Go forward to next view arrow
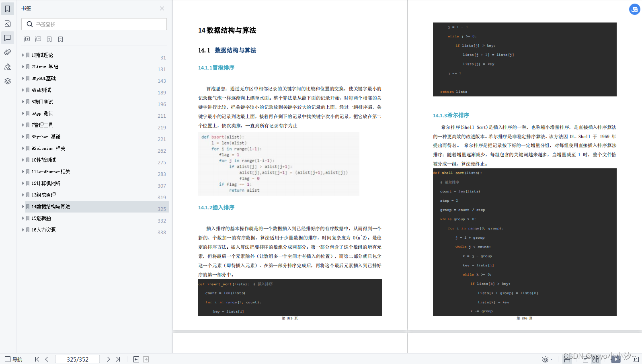This screenshot has height=364, width=642. click(x=146, y=359)
